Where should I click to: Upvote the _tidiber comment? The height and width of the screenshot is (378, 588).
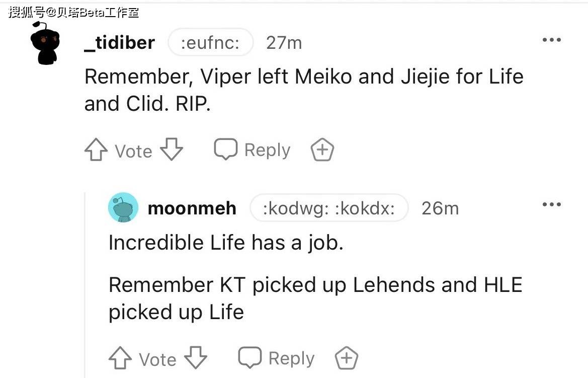96,150
